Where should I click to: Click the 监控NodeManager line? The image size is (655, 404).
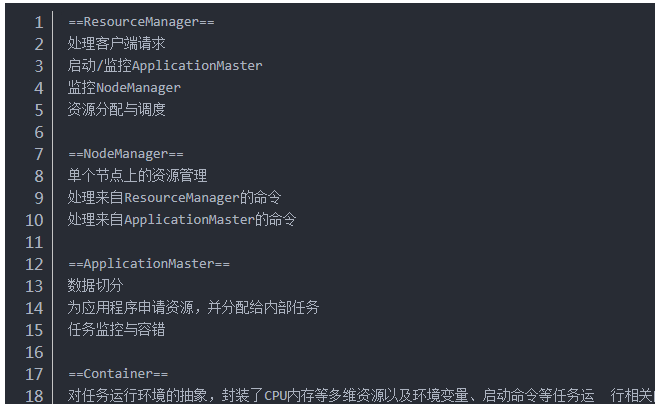click(124, 88)
